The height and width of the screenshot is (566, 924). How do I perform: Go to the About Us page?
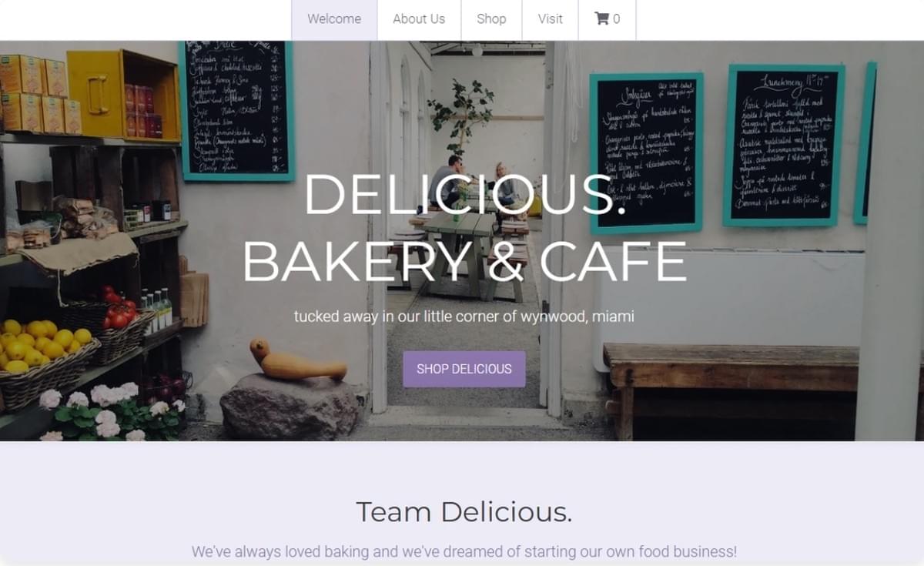point(419,19)
